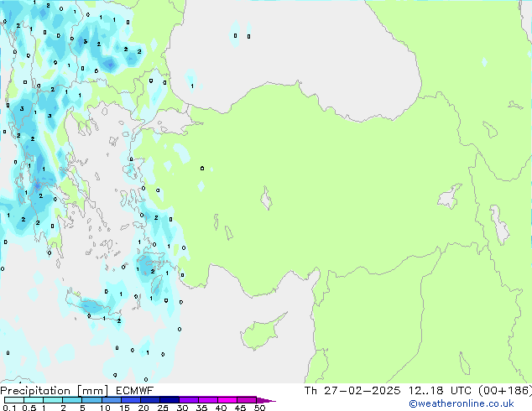The width and height of the screenshot is (532, 411).
Task: Click legend value label '50'
Action: click(x=259, y=408)
